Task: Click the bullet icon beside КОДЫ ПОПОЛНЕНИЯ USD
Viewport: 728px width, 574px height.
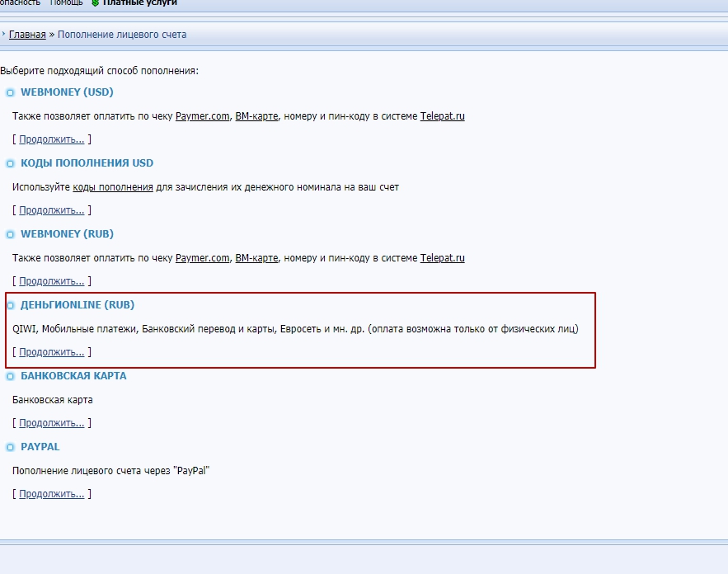Action: tap(10, 164)
